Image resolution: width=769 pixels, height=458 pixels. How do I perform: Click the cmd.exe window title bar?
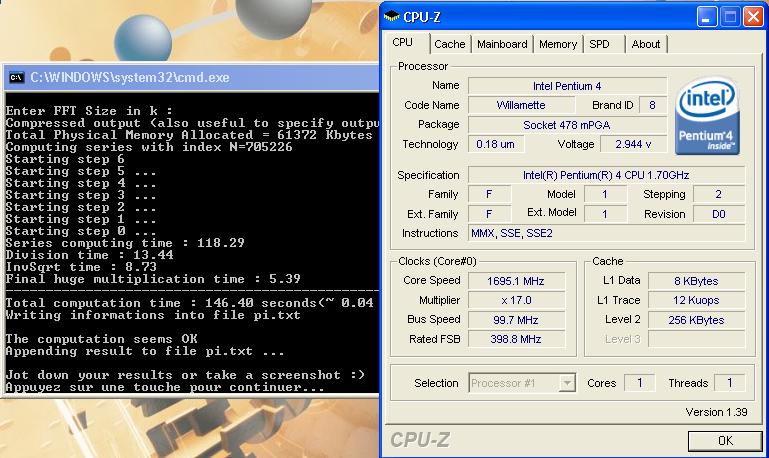pos(191,77)
